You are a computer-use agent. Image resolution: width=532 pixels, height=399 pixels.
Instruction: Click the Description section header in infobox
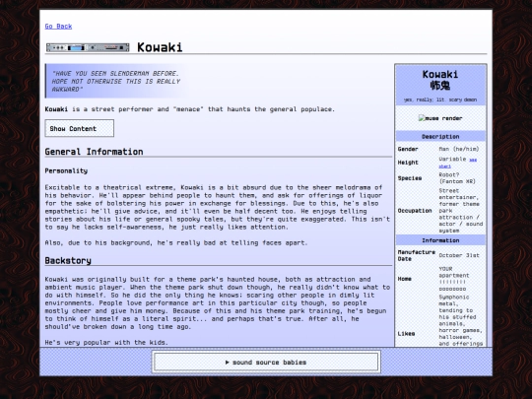pos(440,136)
